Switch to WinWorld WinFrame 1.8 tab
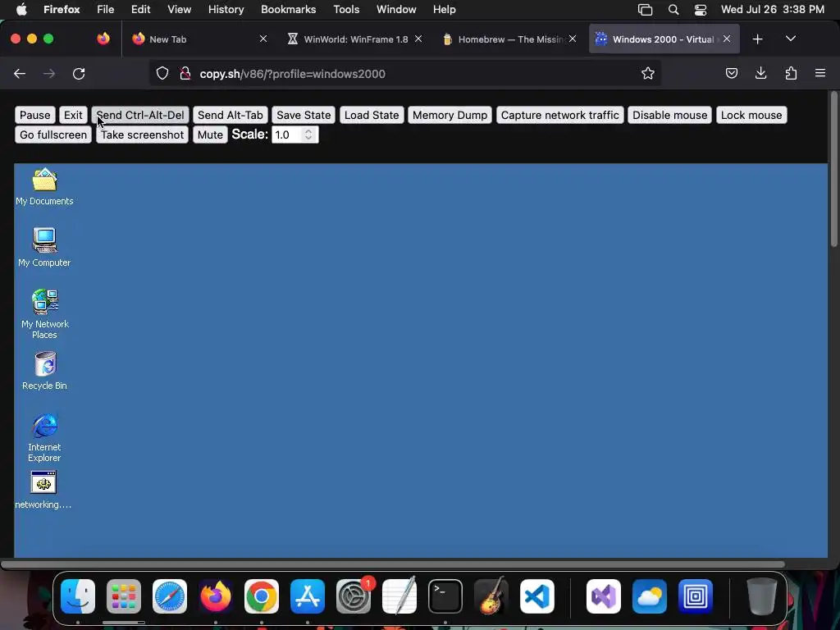The width and height of the screenshot is (840, 630). tap(355, 39)
